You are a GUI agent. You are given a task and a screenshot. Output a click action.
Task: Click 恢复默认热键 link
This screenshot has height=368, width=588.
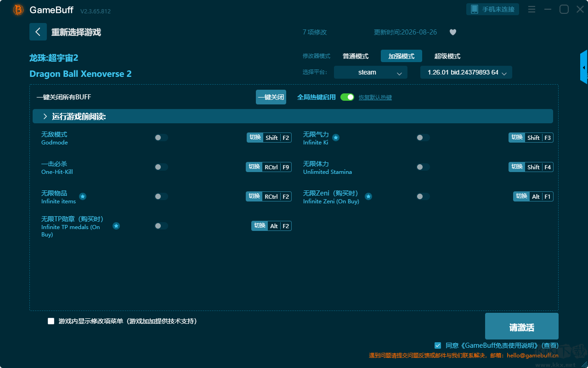(375, 98)
